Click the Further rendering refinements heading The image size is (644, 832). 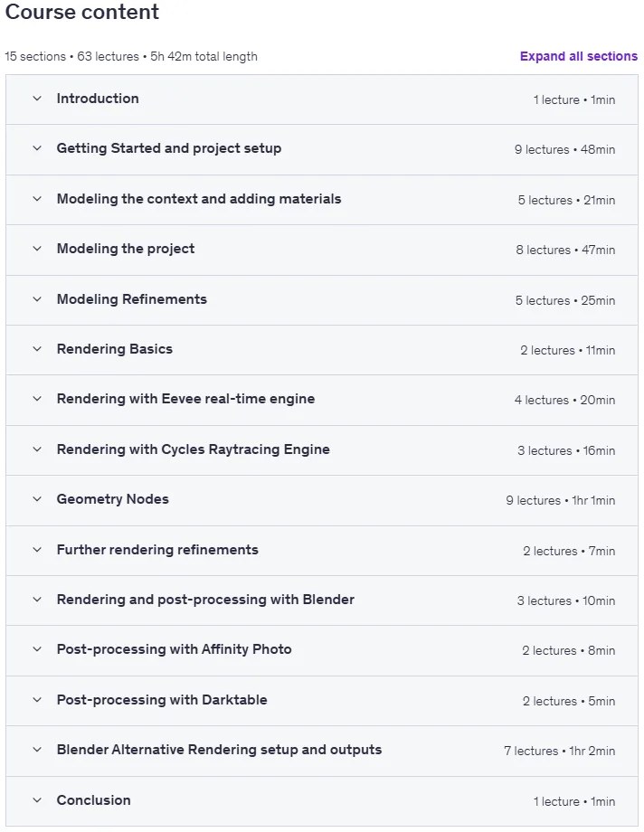(157, 550)
